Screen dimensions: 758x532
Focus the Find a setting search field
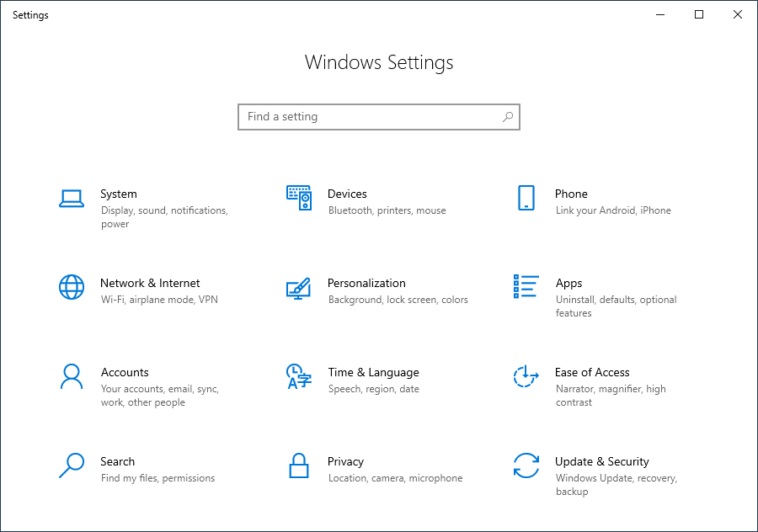379,117
